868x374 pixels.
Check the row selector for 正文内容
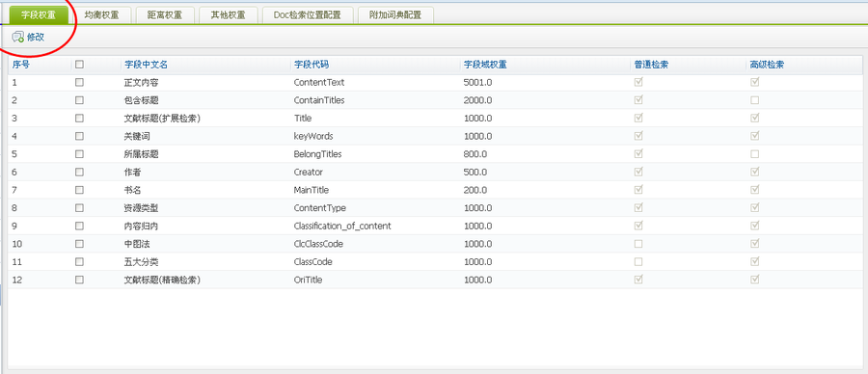click(x=79, y=82)
